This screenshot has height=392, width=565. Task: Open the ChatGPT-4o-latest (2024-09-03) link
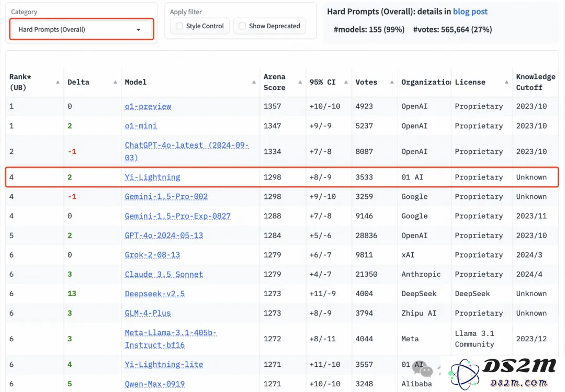(187, 151)
